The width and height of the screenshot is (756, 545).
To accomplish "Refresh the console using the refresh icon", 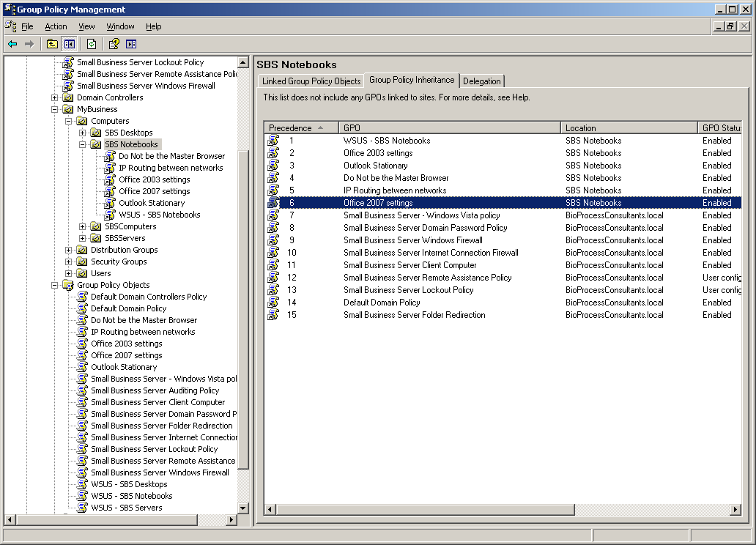I will (x=91, y=43).
